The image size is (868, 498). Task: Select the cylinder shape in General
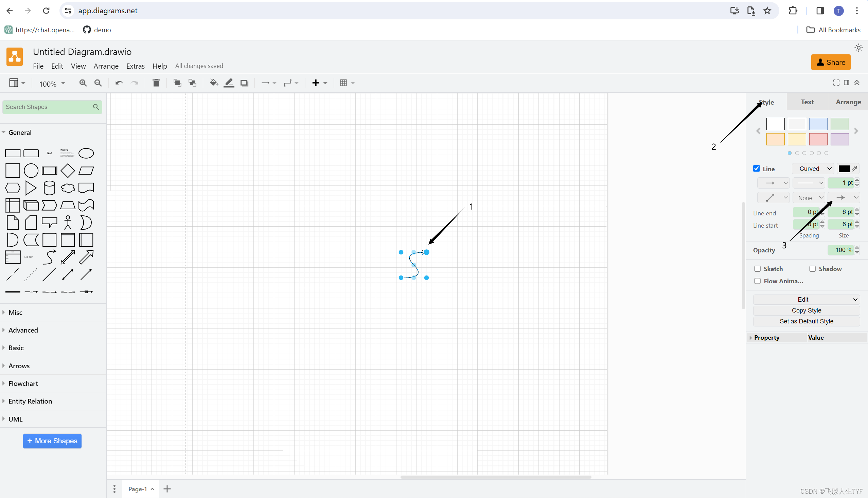(49, 188)
